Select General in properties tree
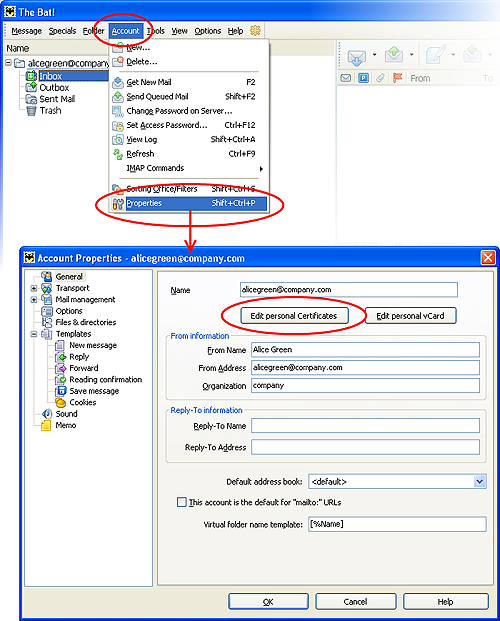This screenshot has height=621, width=500. coord(69,277)
